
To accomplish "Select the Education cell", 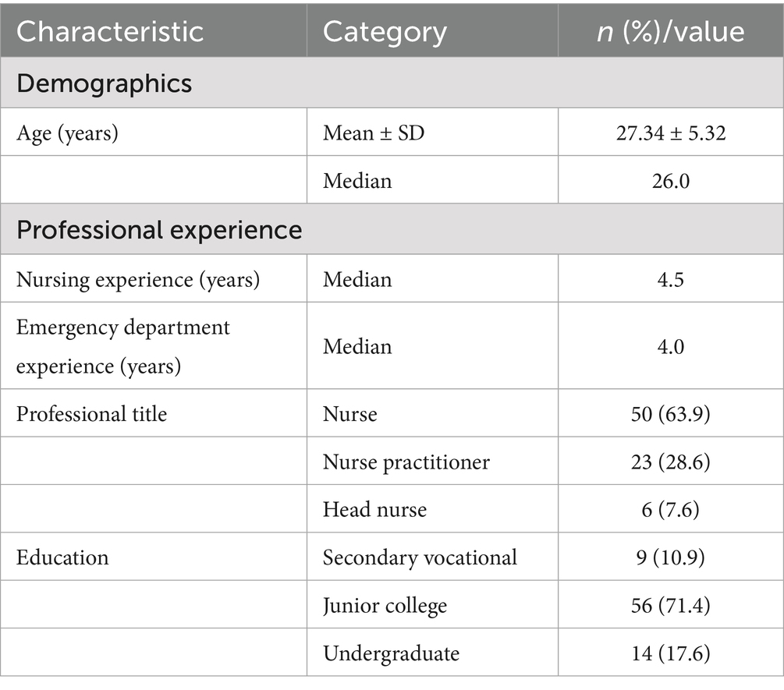I will tap(62, 557).
